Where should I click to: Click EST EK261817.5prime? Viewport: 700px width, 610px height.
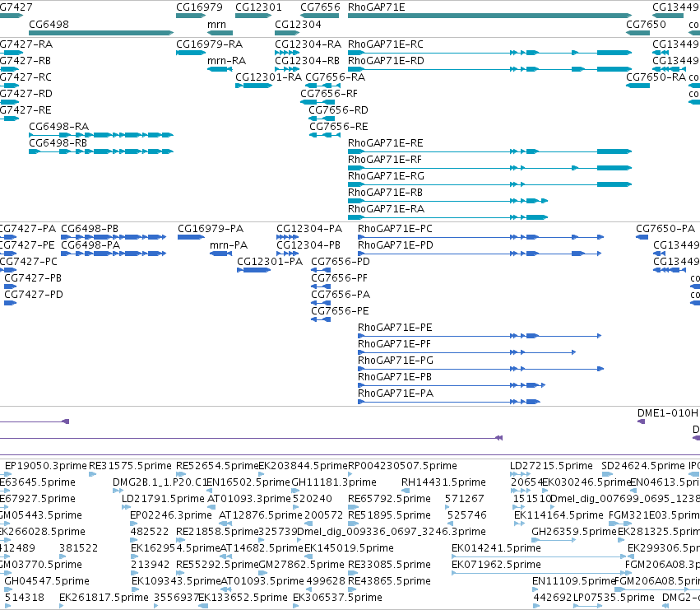click(x=104, y=598)
